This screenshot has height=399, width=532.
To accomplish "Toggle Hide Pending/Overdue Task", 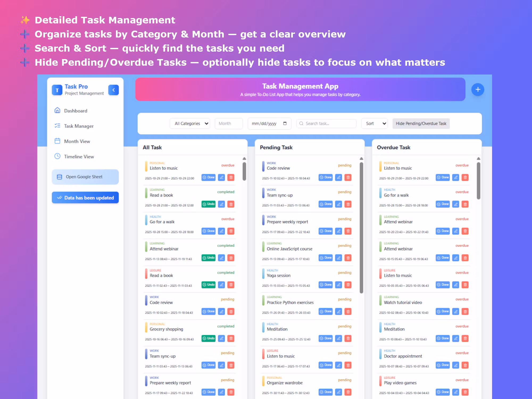I will pyautogui.click(x=421, y=123).
